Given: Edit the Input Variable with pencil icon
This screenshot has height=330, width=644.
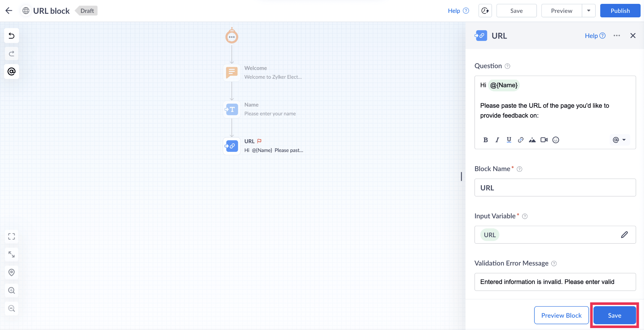Looking at the screenshot, I should [624, 235].
